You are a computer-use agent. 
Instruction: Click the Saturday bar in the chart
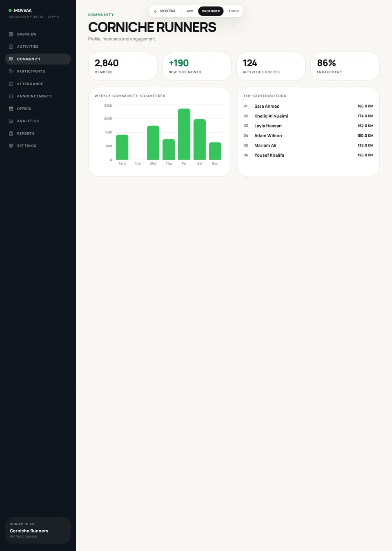200,139
